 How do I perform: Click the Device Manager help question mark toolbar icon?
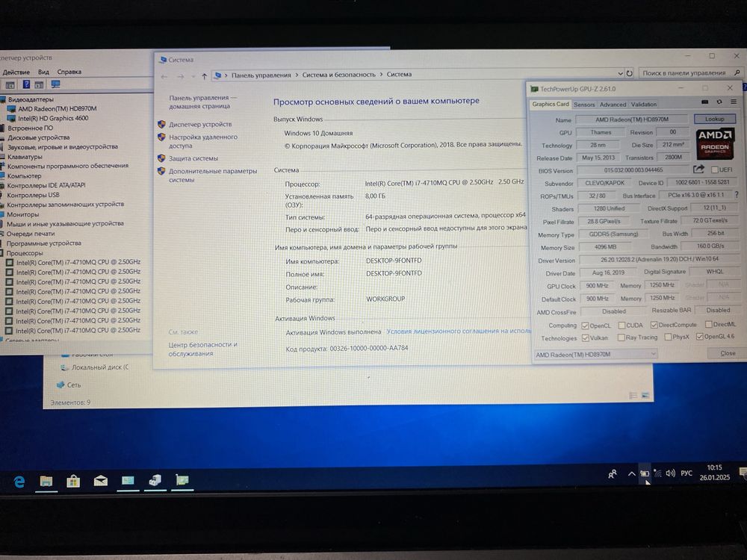point(27,84)
